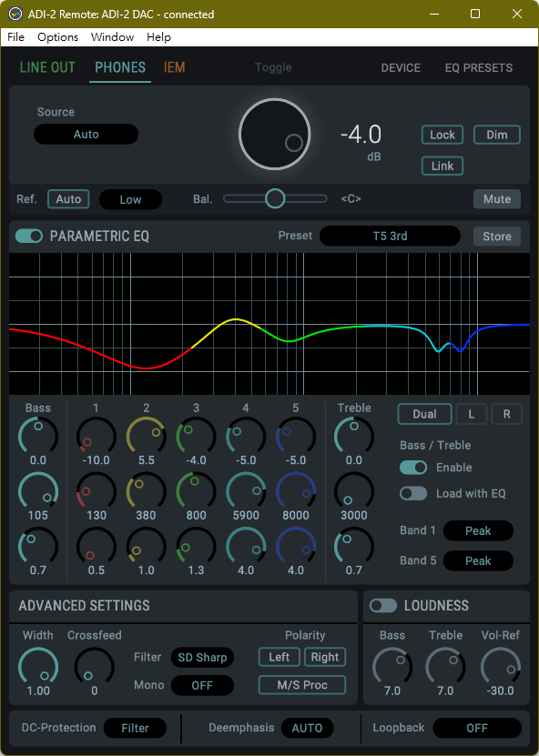Click the Crossfeed knob showing 0
539x756 pixels.
[94, 667]
